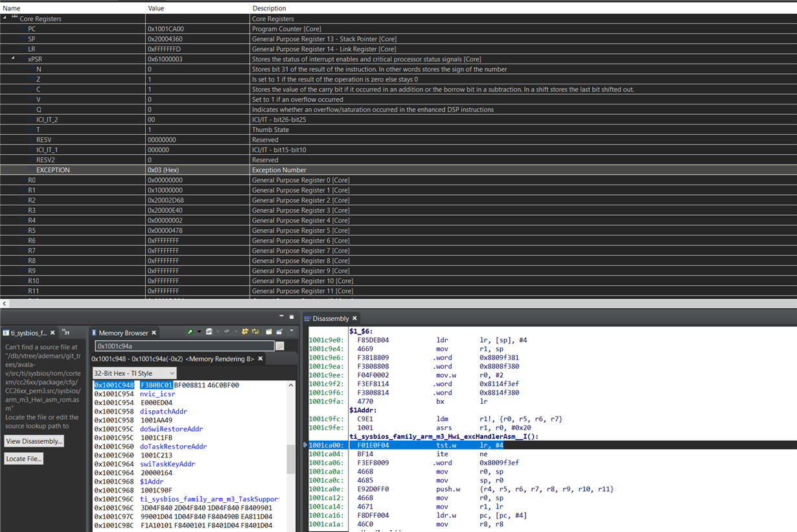
Task: Close the ti_sysbios_f... editor tab
Action: click(52, 333)
